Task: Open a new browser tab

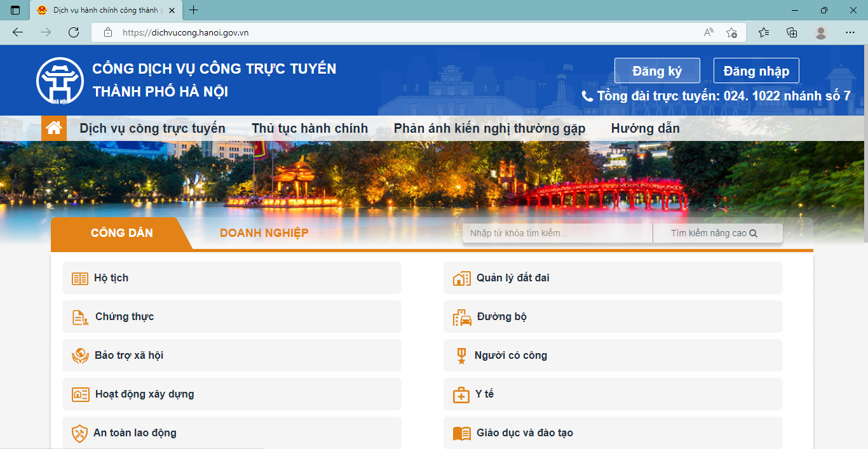Action: tap(194, 10)
